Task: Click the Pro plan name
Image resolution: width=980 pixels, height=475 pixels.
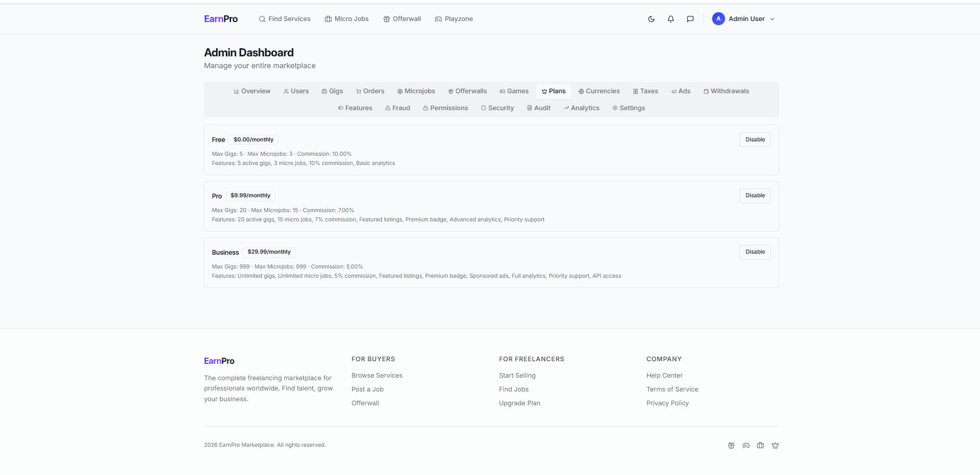Action: click(x=217, y=196)
